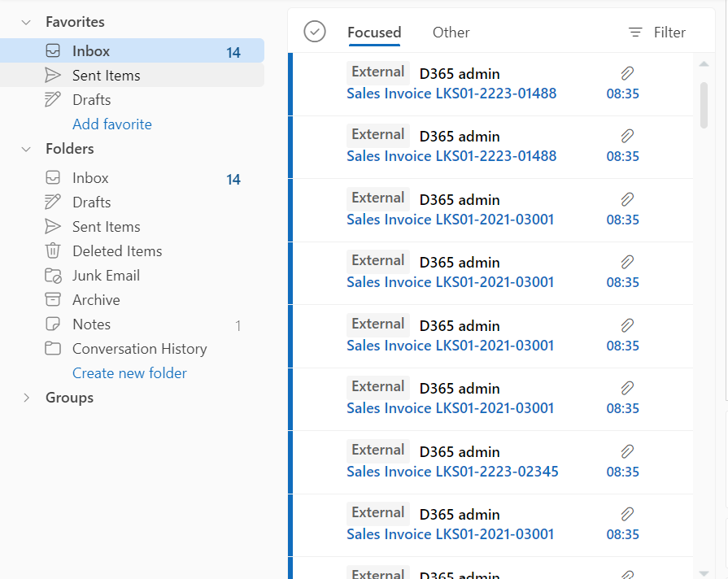Mark the topmost email as read via its blue bar
Image resolution: width=728 pixels, height=579 pixels.
tap(290, 84)
